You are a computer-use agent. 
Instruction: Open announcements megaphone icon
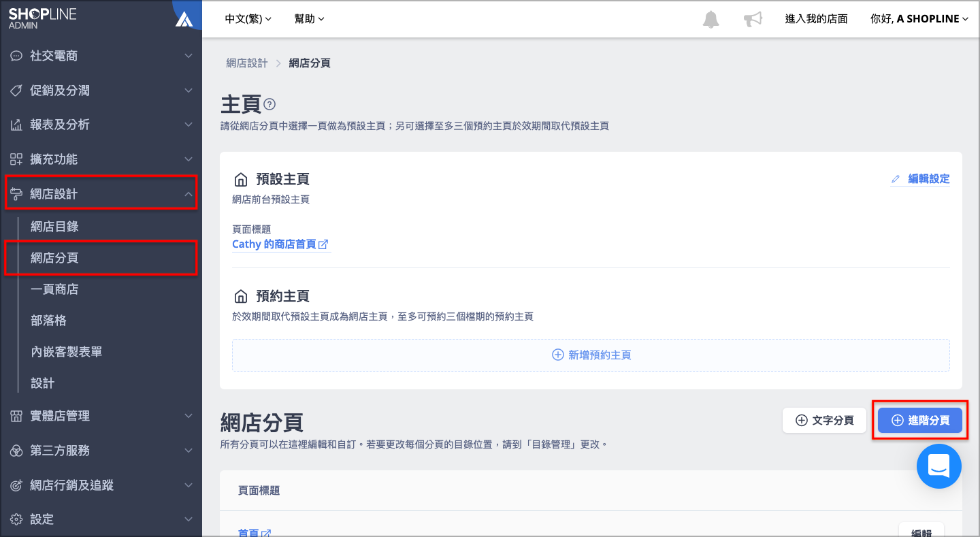pyautogui.click(x=753, y=19)
